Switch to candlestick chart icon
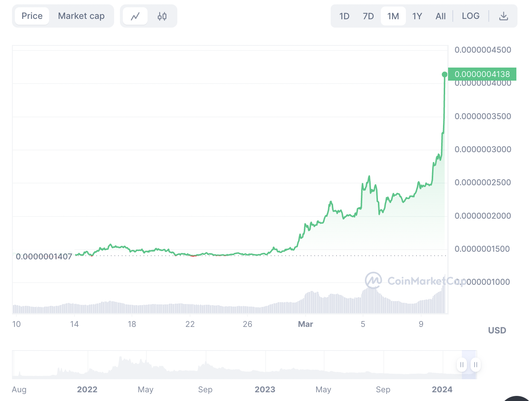Screen dimensions: 532x401 (162, 16)
